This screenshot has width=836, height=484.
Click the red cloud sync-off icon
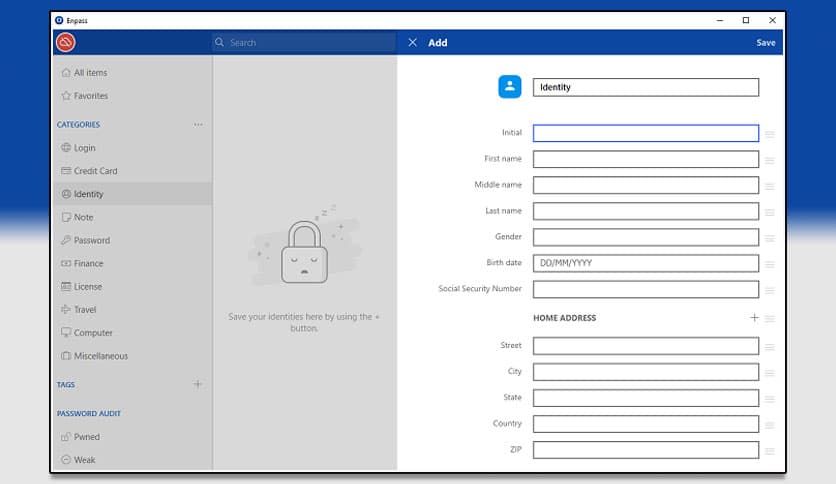pyautogui.click(x=66, y=42)
